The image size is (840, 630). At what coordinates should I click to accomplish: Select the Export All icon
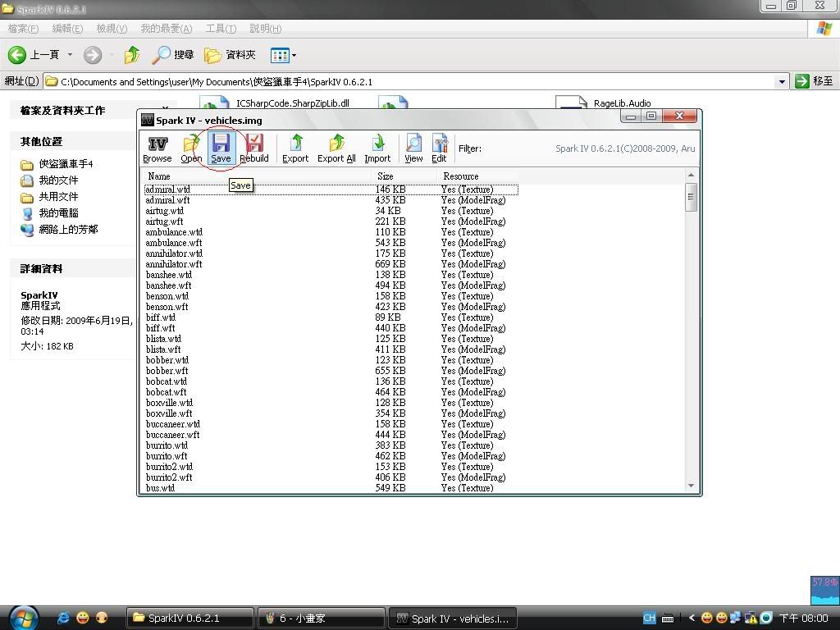336,148
